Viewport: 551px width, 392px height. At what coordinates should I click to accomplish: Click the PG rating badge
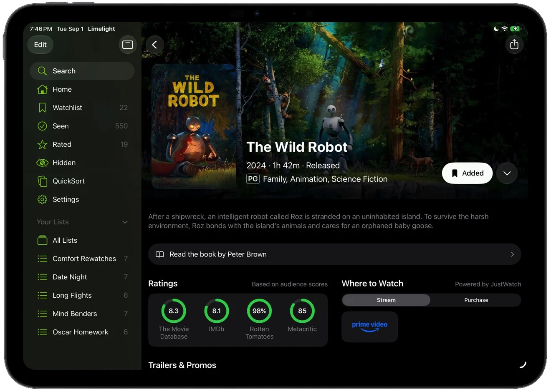click(253, 179)
